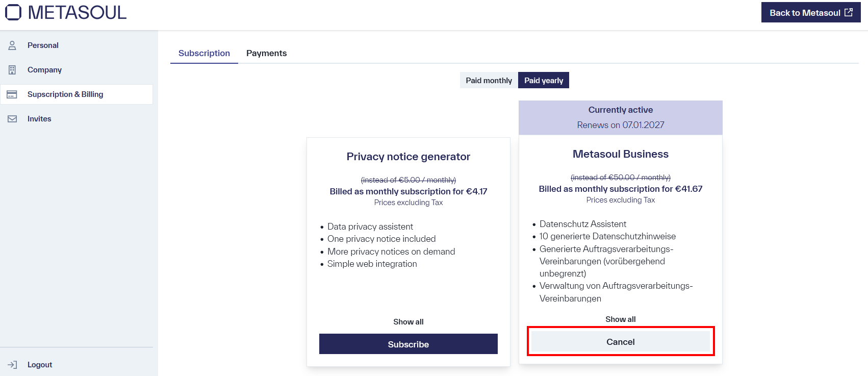This screenshot has height=376, width=868.
Task: Click the external link icon on Back to Metasoul
Action: (848, 12)
